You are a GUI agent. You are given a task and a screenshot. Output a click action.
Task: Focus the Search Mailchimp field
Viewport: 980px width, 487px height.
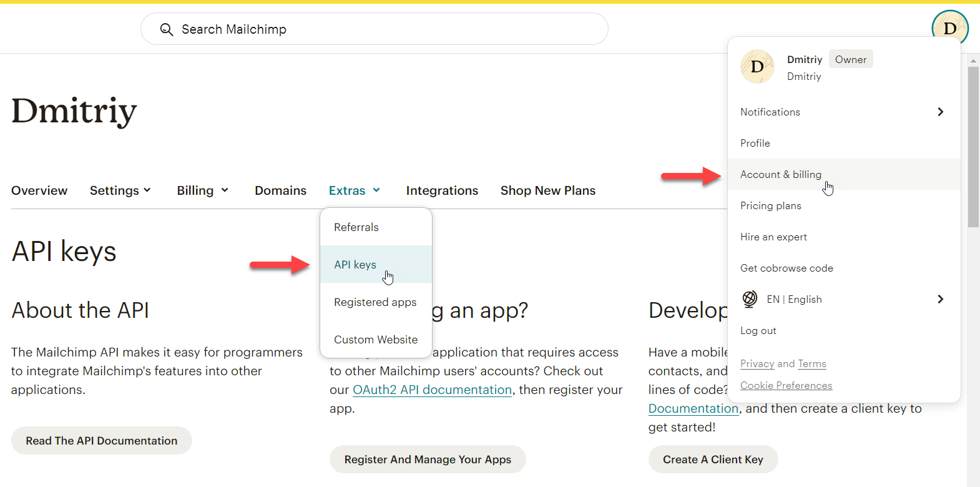375,29
